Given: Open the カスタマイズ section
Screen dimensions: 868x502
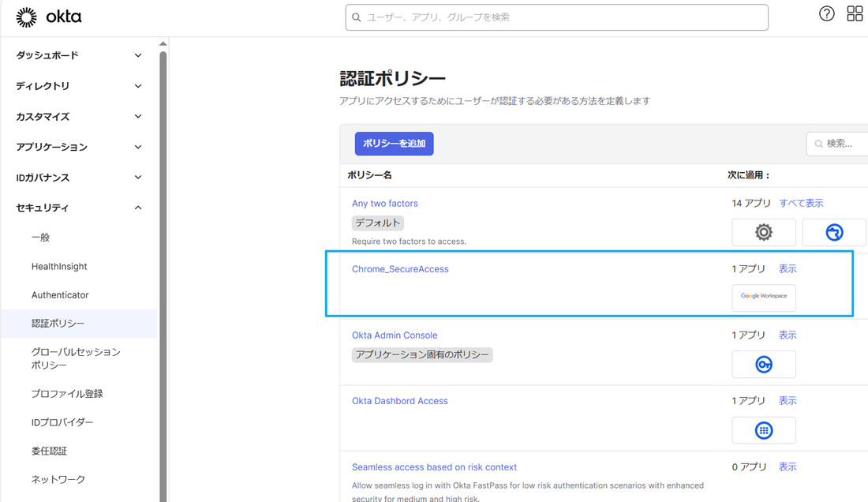Looking at the screenshot, I should pyautogui.click(x=43, y=116).
